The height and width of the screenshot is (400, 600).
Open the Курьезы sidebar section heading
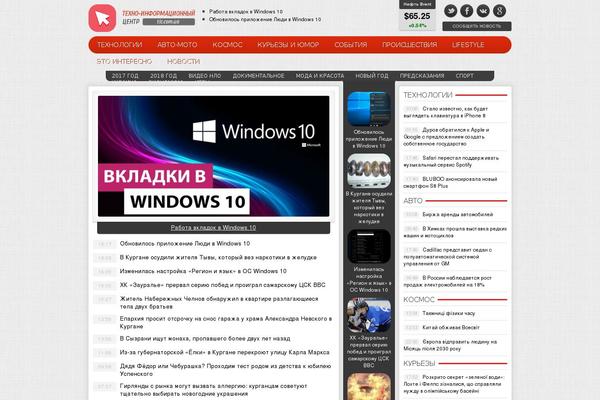pos(419,363)
